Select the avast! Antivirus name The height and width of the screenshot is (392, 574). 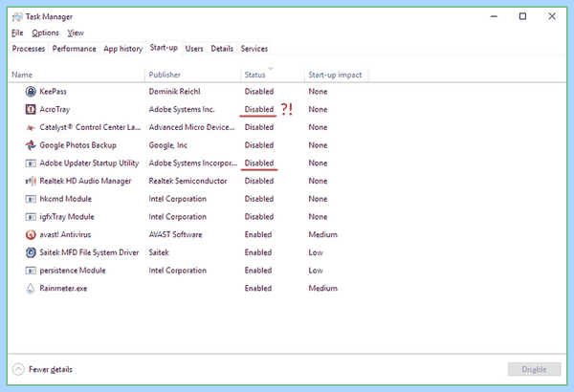click(65, 234)
